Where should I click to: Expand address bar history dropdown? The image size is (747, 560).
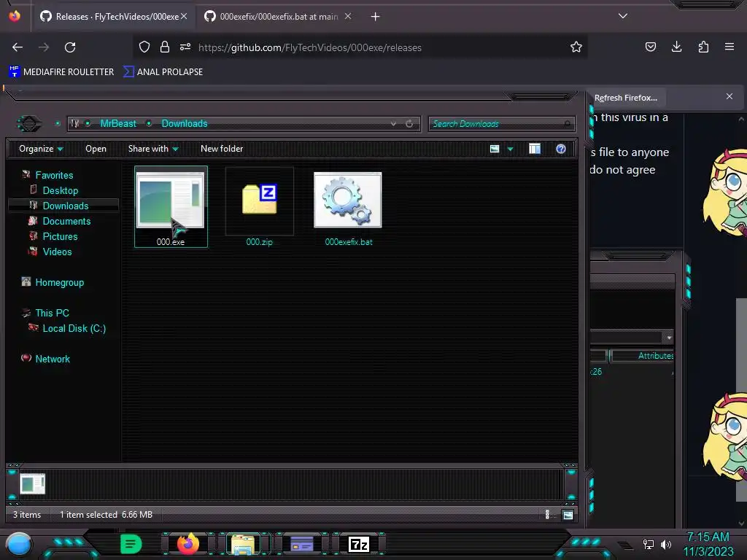coord(393,124)
